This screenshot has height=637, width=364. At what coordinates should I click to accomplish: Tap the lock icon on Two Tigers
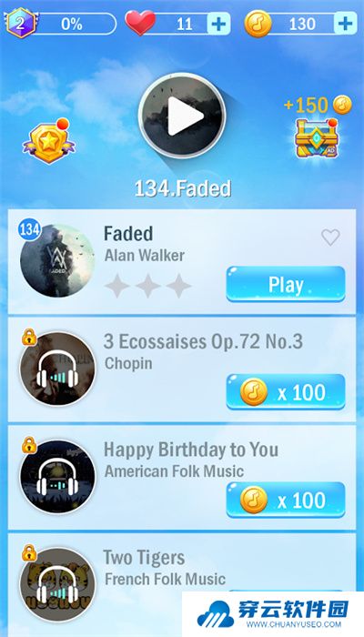(29, 553)
